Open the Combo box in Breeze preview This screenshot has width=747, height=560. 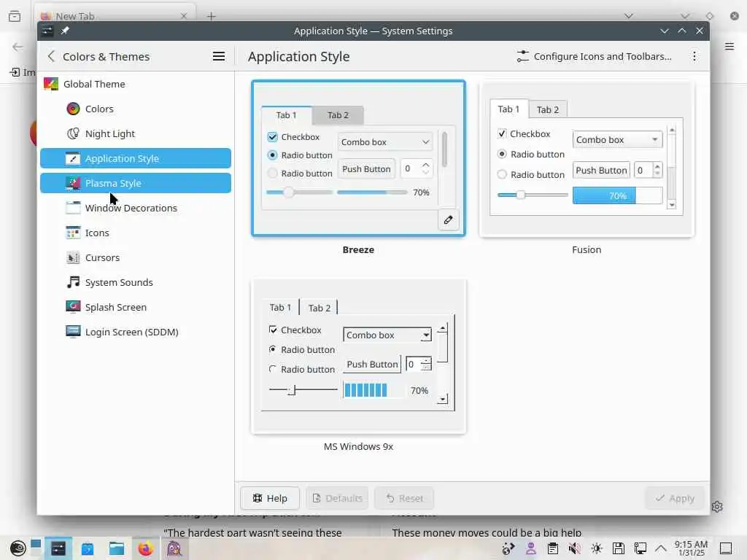point(385,142)
